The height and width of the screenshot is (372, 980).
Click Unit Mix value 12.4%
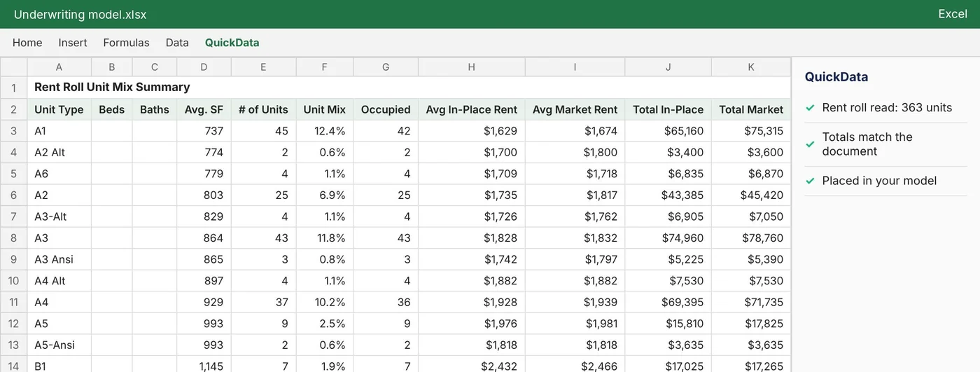(x=325, y=131)
